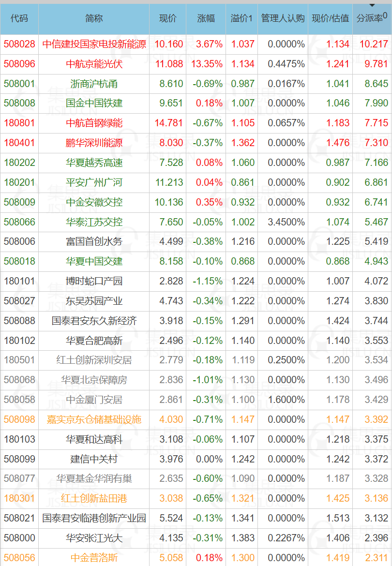Open 平安广州广河 fund name
Image resolution: width=392 pixels, height=566 pixels.
pyautogui.click(x=94, y=183)
